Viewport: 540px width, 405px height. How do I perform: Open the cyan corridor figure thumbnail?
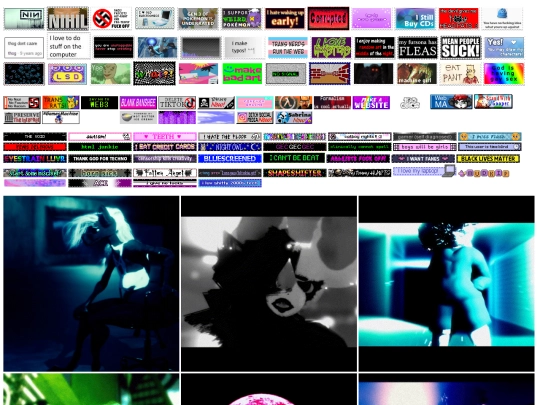[x=446, y=284]
